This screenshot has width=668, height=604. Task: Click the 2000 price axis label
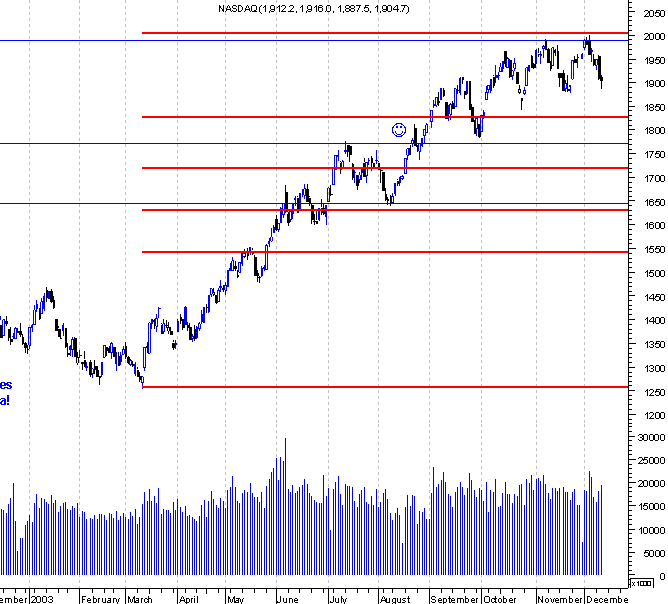654,37
